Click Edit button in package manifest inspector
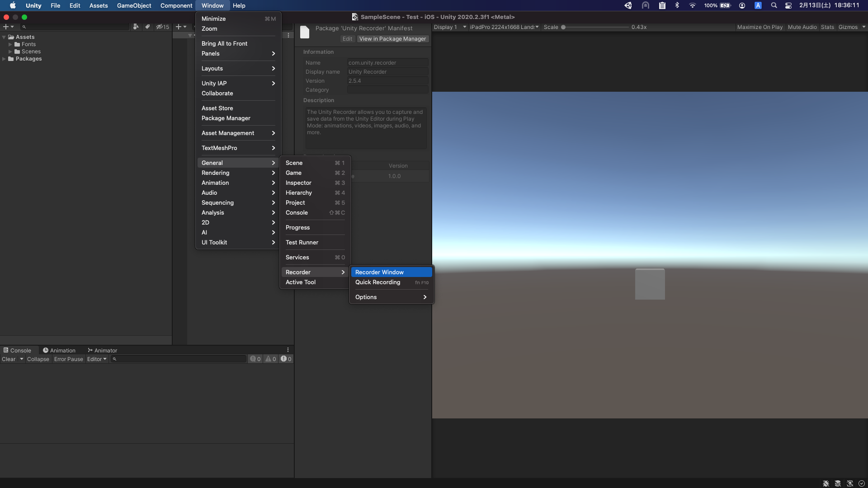 click(347, 39)
